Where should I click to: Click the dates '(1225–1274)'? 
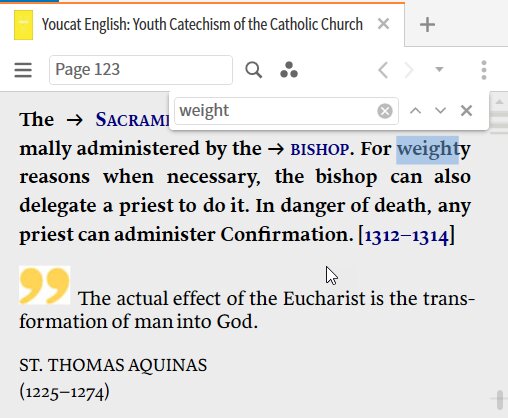pos(64,392)
